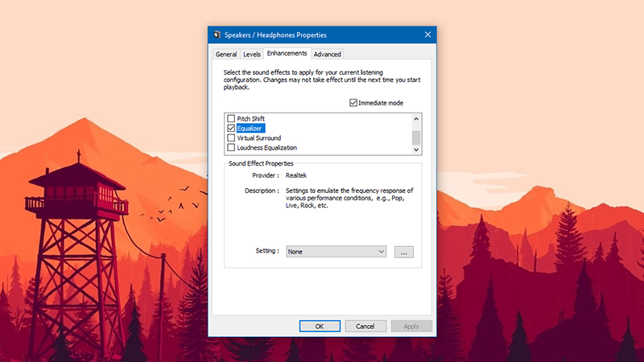Click the effects list scroll up arrow
This screenshot has width=644, height=362.
[x=416, y=118]
